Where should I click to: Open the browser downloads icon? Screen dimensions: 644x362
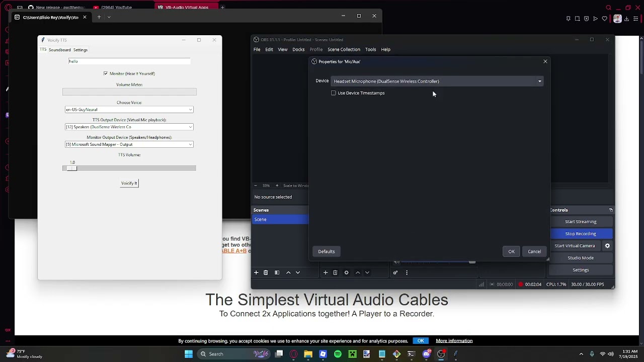pos(627,19)
